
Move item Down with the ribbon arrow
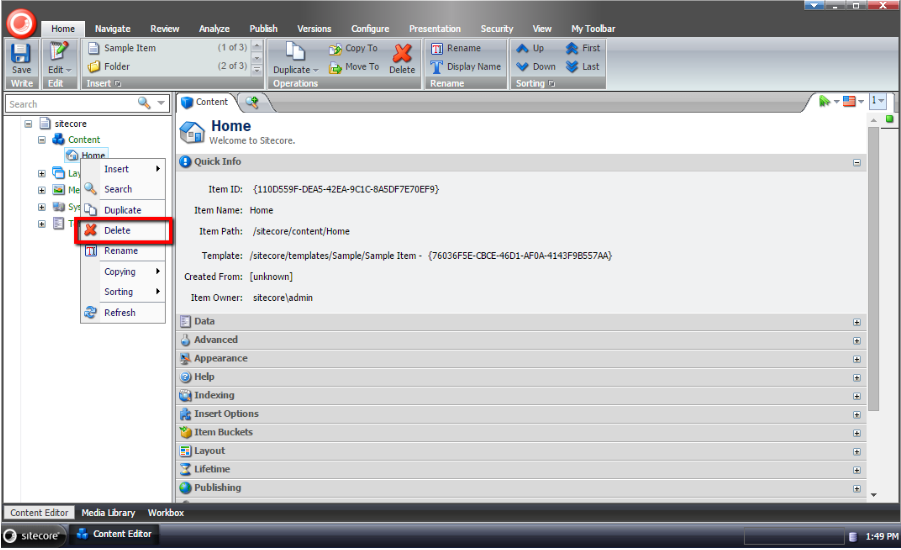(x=536, y=67)
